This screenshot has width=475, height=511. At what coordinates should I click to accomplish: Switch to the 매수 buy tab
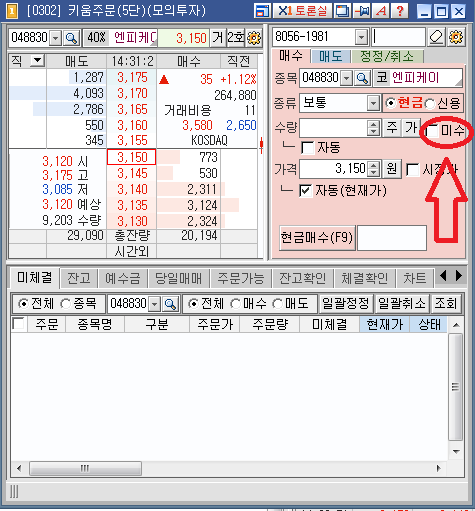pyautogui.click(x=291, y=56)
